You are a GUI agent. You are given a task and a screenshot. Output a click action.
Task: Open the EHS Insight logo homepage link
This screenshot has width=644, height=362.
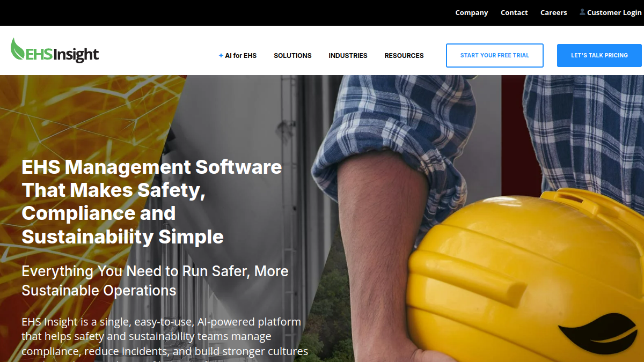tap(55, 50)
